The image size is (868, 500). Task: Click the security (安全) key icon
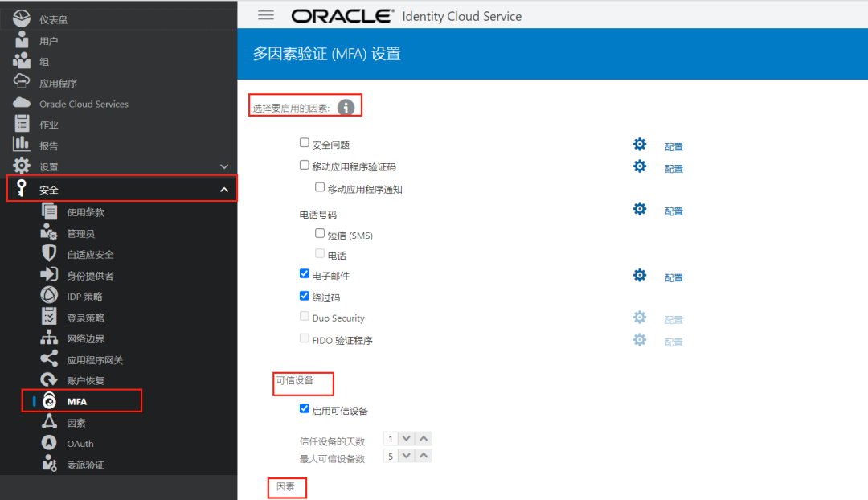point(21,188)
